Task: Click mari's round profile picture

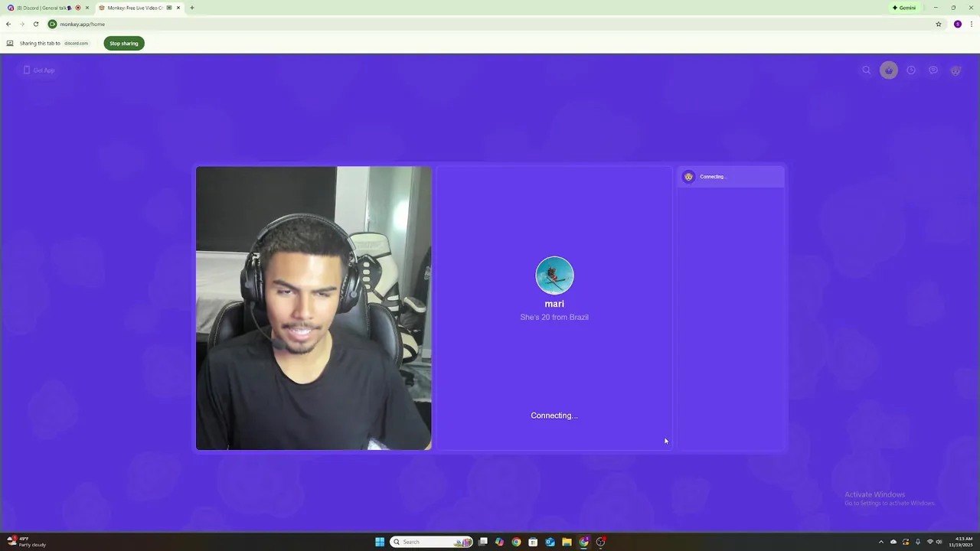Action: click(554, 275)
